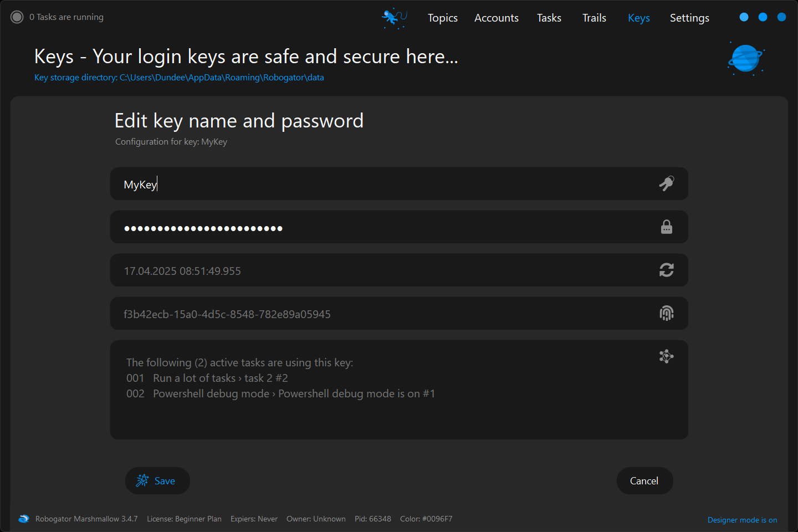Click the fingerprint icon beside key ID

click(x=666, y=314)
